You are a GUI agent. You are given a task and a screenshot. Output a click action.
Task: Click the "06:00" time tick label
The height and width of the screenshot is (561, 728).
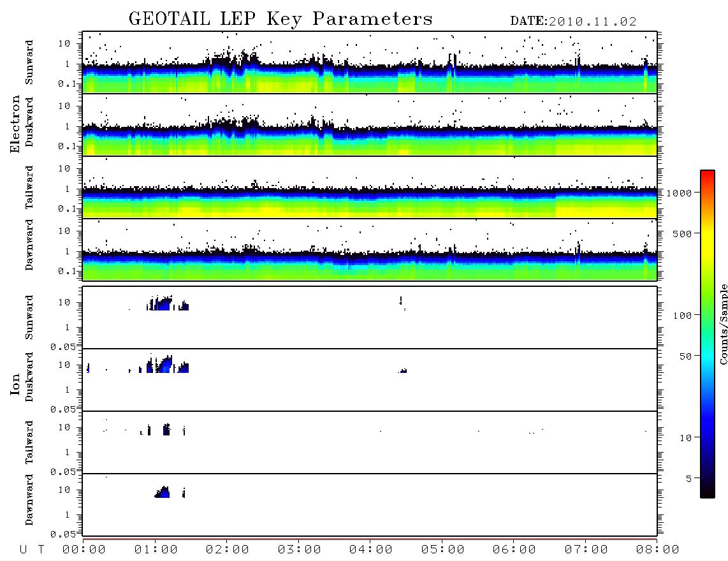pyautogui.click(x=514, y=550)
